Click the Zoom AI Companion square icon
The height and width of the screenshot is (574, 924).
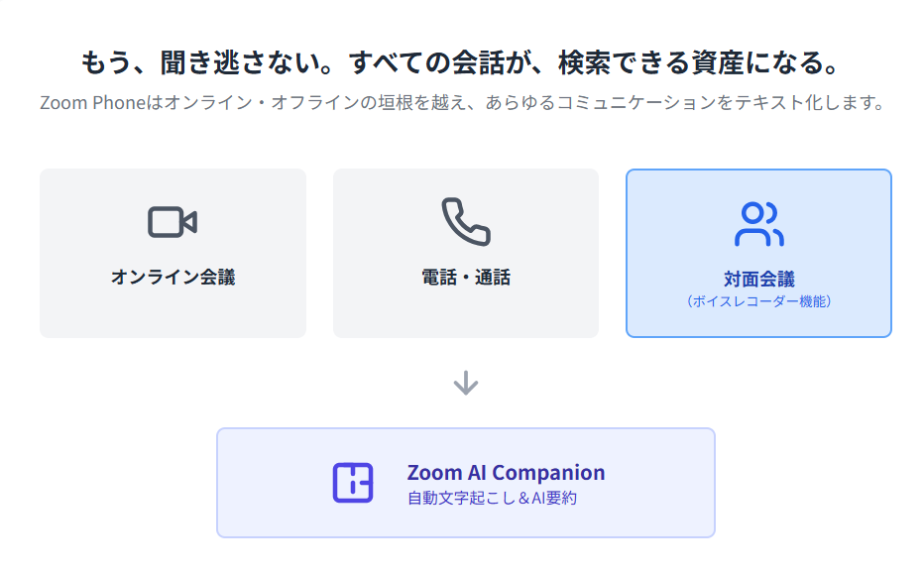coord(353,483)
